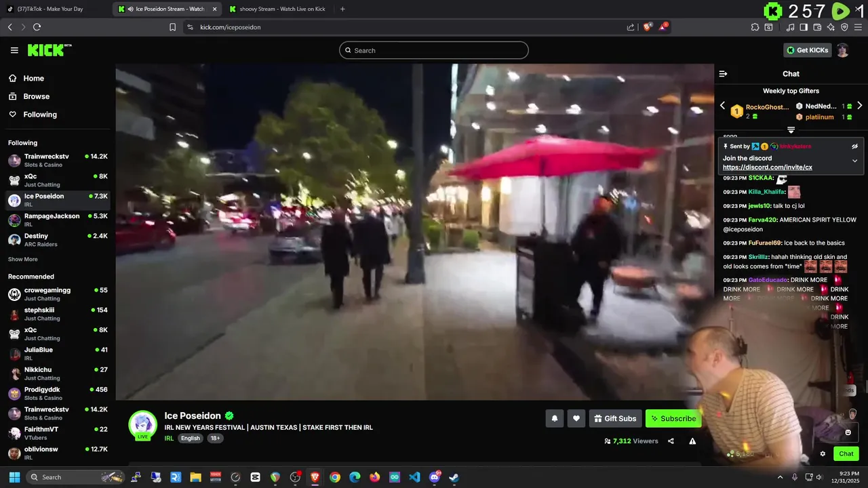Open the Kick hamburger menu

(14, 50)
